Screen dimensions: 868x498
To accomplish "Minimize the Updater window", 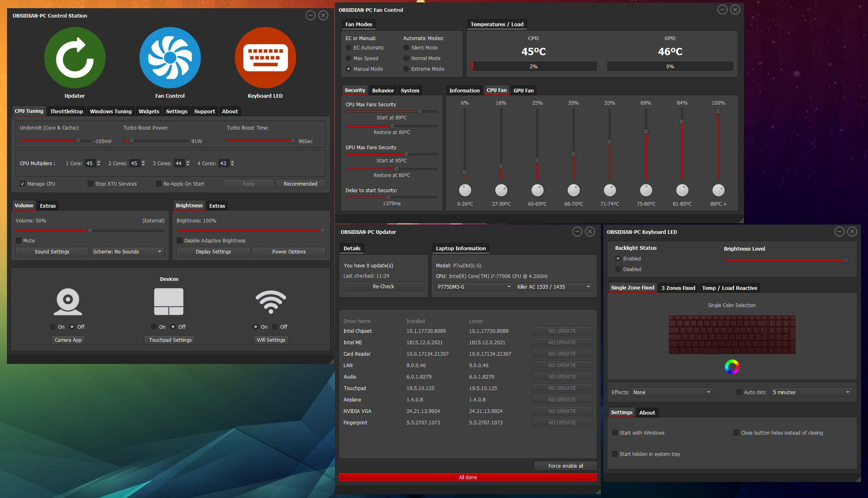I will pyautogui.click(x=577, y=232).
